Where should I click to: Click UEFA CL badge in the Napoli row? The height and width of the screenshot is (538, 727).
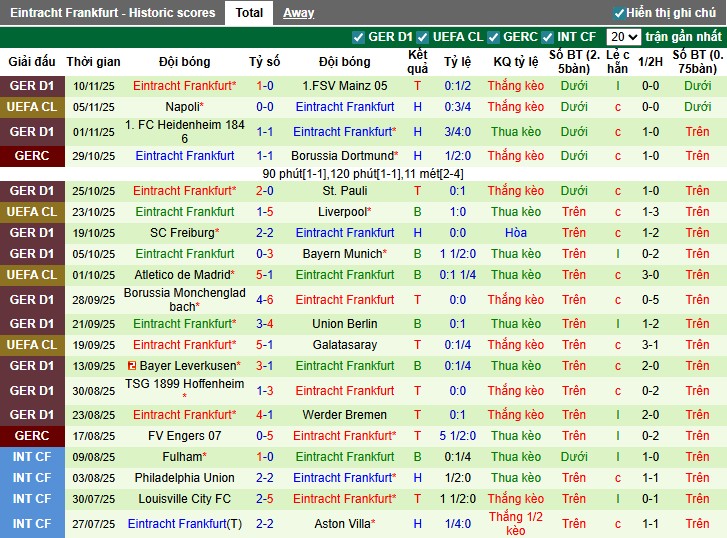(x=32, y=107)
